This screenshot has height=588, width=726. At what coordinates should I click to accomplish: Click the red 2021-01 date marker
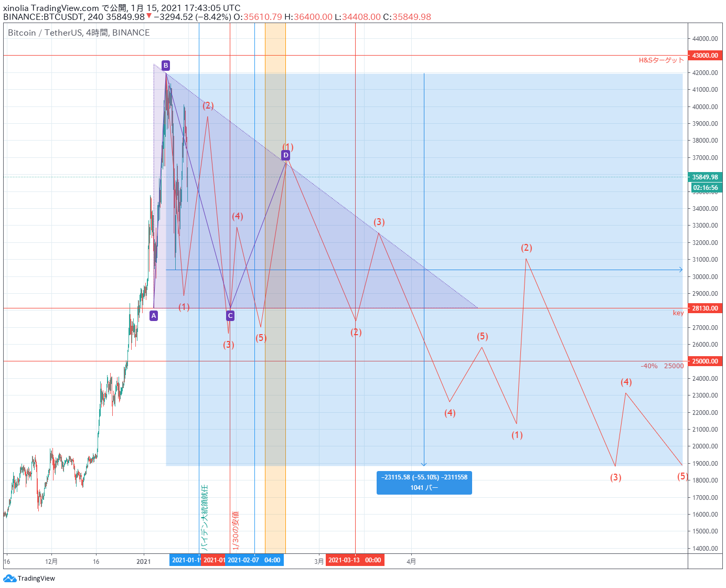click(214, 560)
